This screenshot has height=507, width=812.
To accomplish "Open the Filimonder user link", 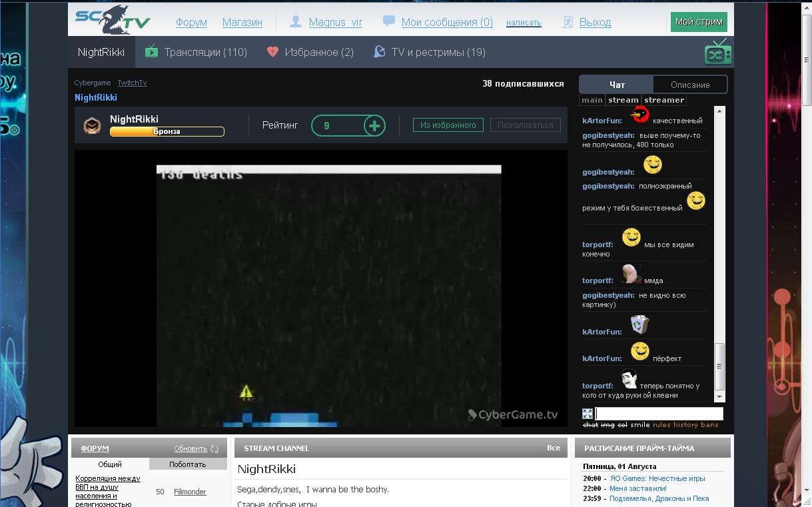I will 190,492.
